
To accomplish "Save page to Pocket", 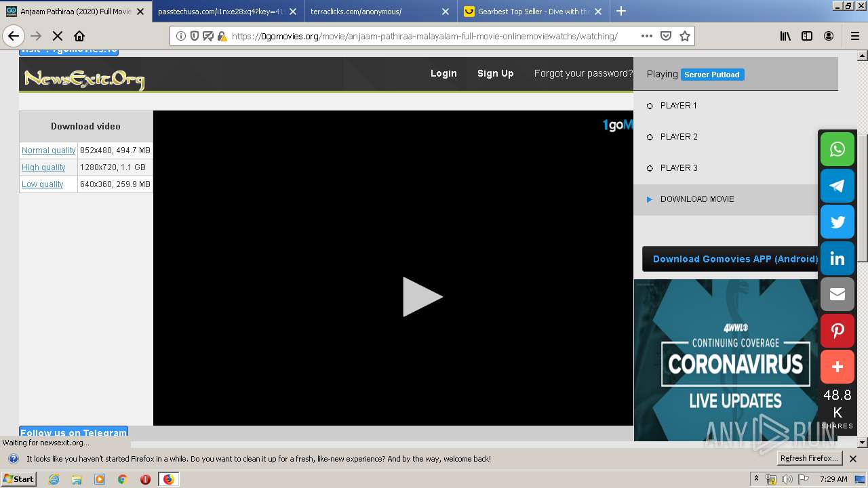I will coord(666,36).
